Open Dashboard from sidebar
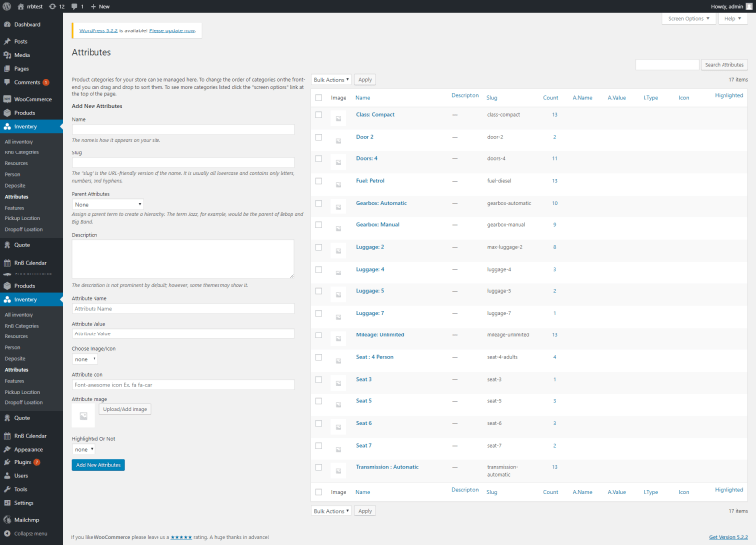 tap(27, 24)
